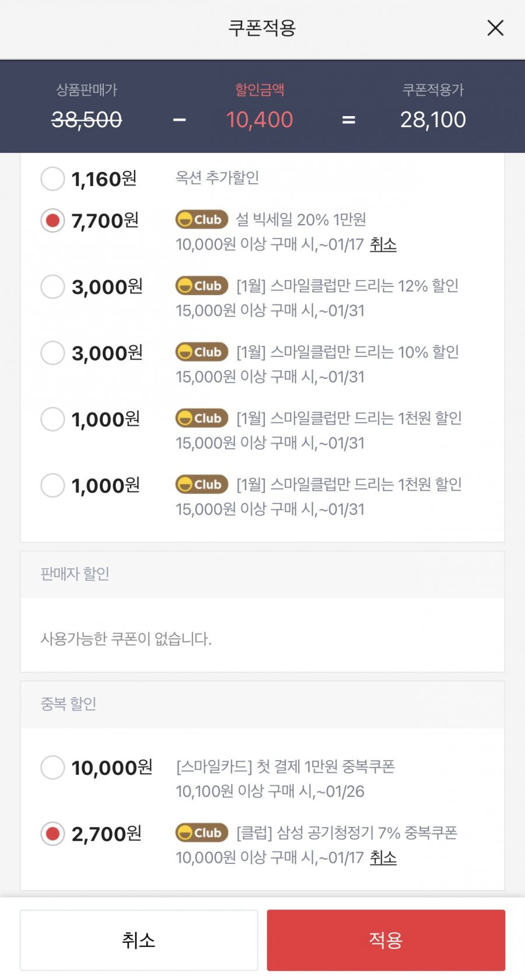This screenshot has height=980, width=525.
Task: Click the 판매자 할인 section header
Action: coord(262,574)
